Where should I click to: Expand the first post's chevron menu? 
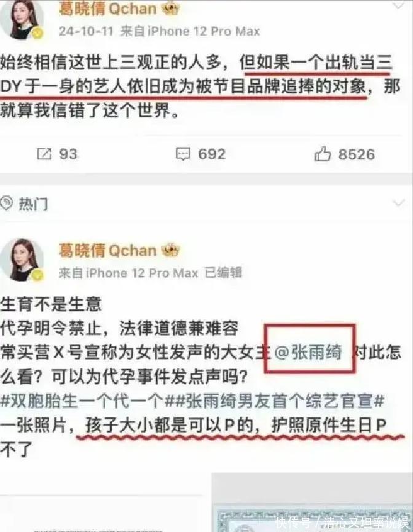(x=399, y=5)
